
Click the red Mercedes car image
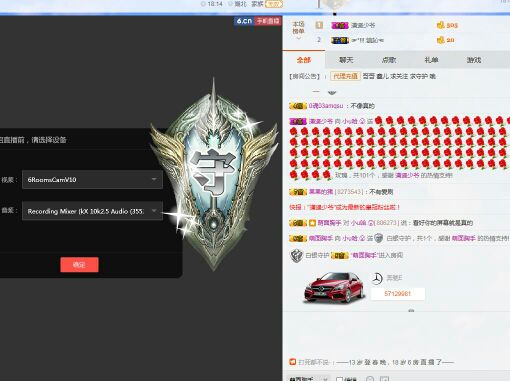[x=334, y=287]
